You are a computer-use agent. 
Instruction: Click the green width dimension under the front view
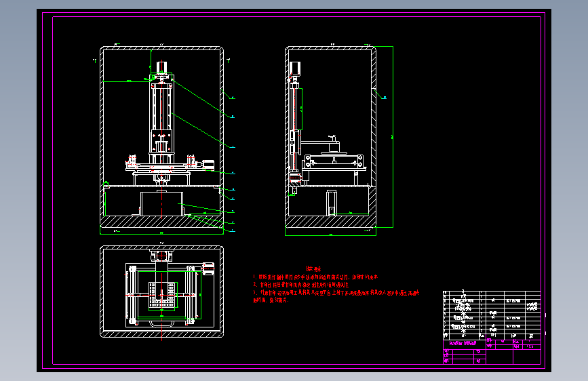pyautogui.click(x=161, y=234)
